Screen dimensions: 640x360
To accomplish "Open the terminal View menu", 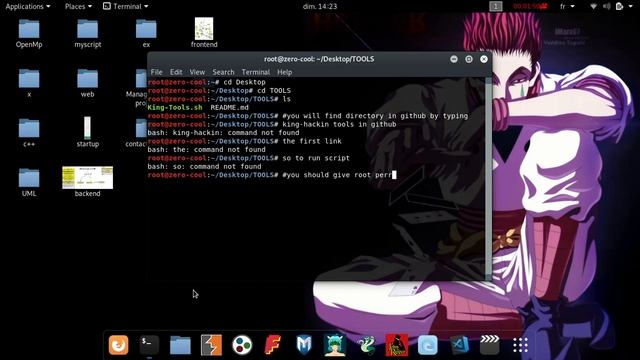I will coord(197,72).
